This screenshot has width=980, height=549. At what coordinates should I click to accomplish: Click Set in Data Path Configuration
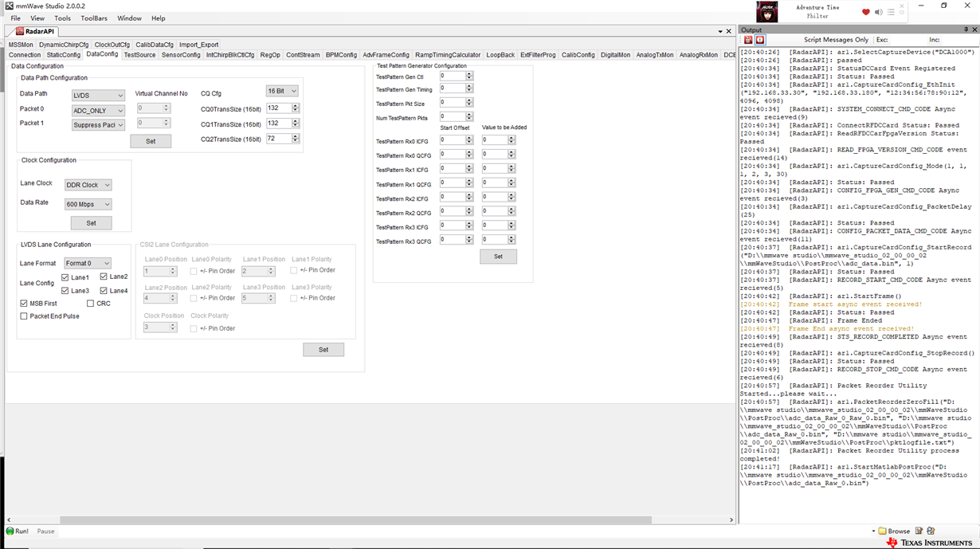click(151, 141)
